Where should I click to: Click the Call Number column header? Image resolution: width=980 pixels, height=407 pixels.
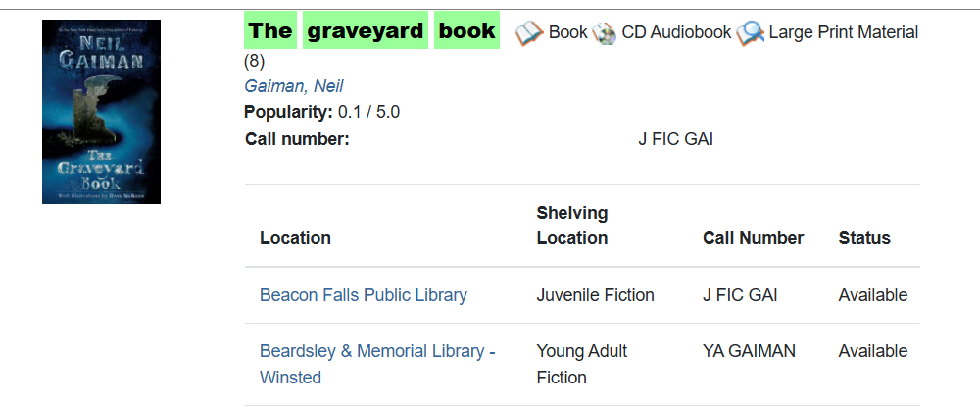coord(753,238)
